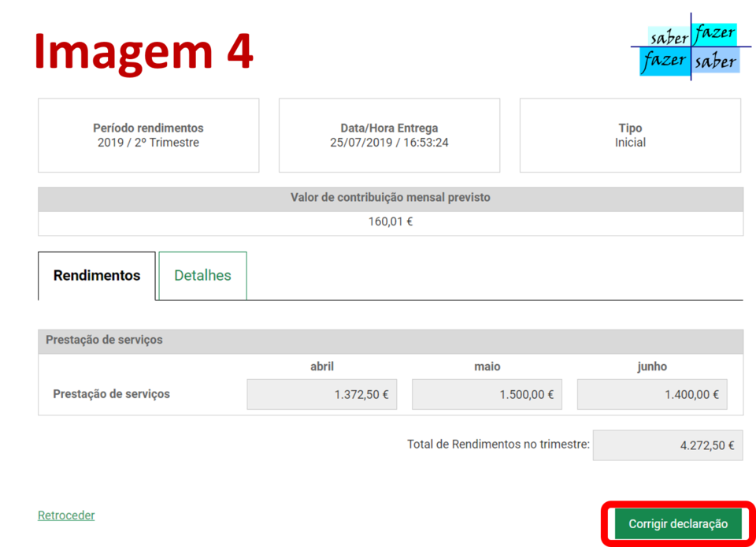The width and height of the screenshot is (756, 547).
Task: Click the Data/Hora Entrega card
Action: (x=389, y=135)
